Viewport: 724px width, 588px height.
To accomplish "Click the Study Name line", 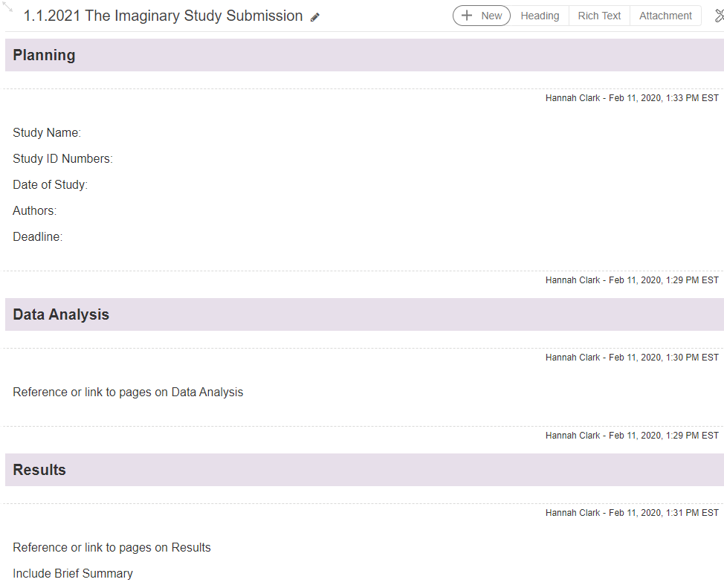I will (47, 133).
